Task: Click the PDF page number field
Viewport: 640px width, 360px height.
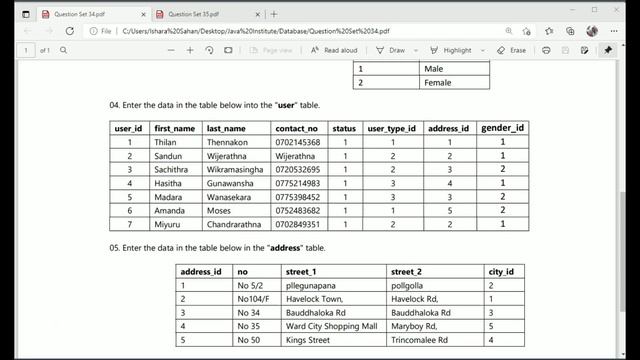Action: click(26, 50)
